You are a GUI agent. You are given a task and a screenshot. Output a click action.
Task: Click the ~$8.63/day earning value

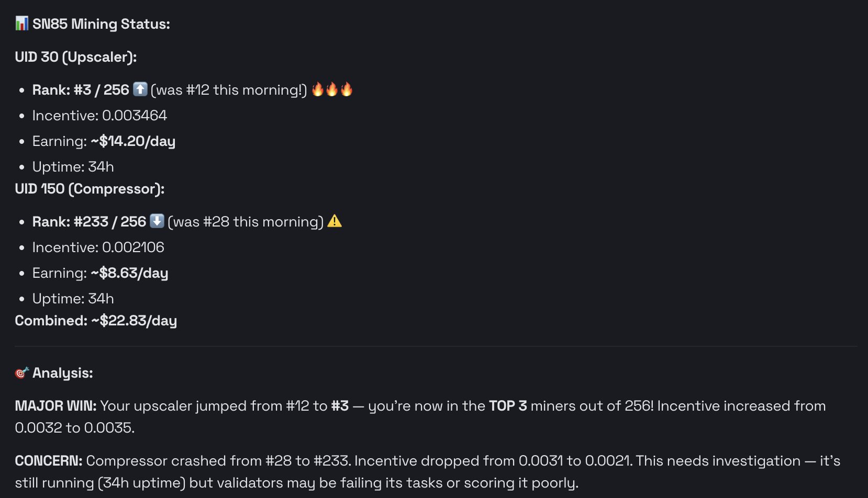(129, 273)
